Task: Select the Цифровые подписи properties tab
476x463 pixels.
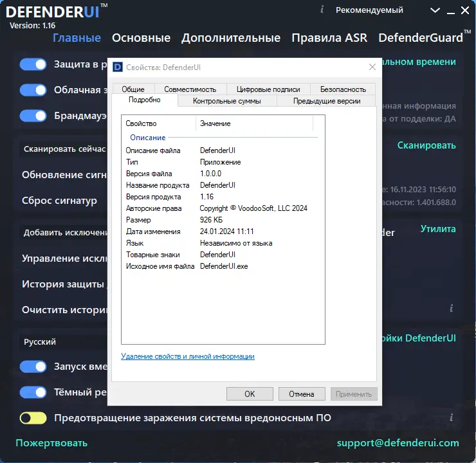Action: 268,89
